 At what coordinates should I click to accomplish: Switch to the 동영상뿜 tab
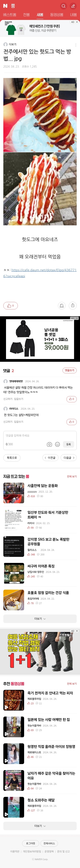point(57,15)
